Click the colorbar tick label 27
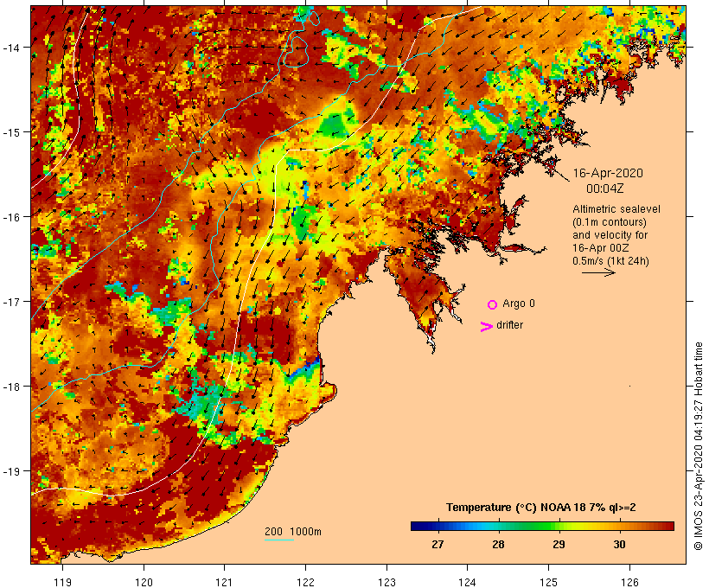Screen dimensions: 709x588 (438, 545)
